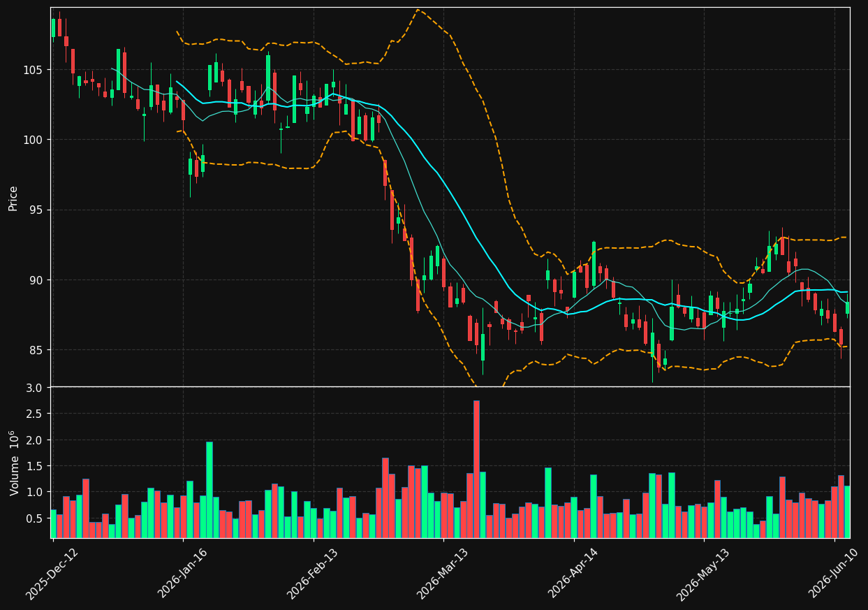
Task: Click the tallest red volume bar
Action: pyautogui.click(x=476, y=469)
